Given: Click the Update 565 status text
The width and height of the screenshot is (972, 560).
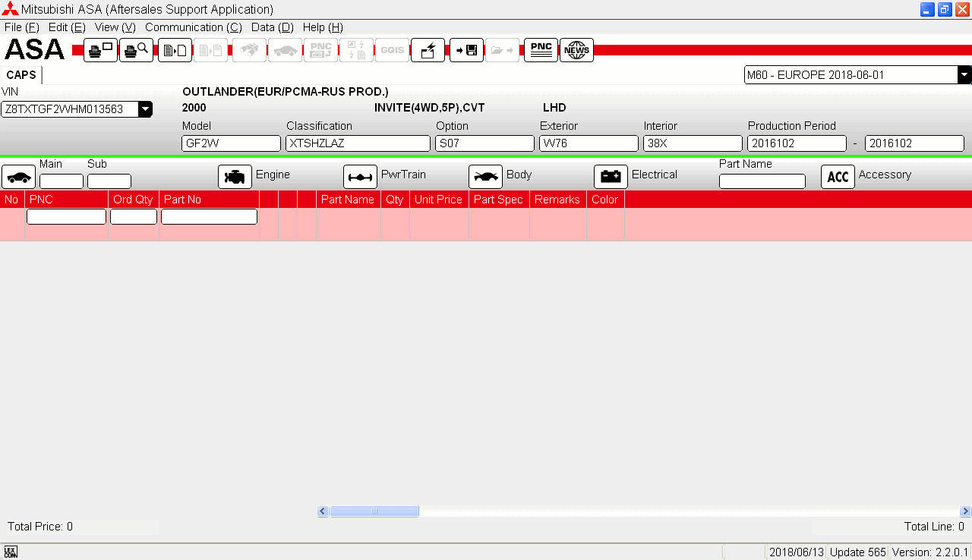Looking at the screenshot, I should point(858,552).
